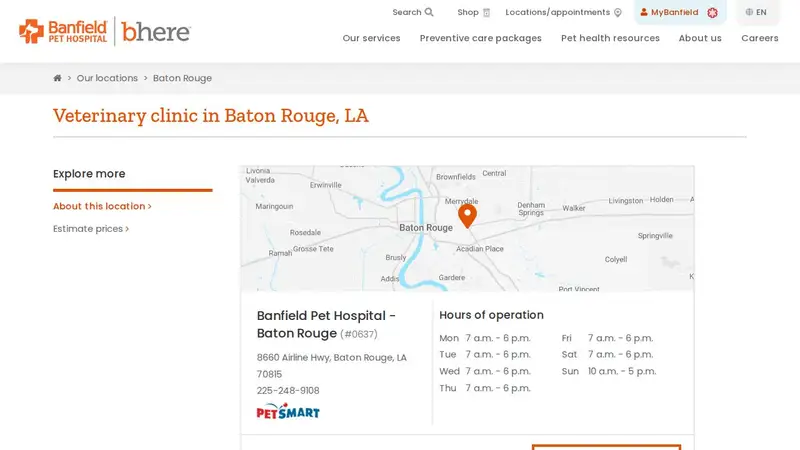
Task: Open Search with magnifier icon
Action: pos(413,12)
